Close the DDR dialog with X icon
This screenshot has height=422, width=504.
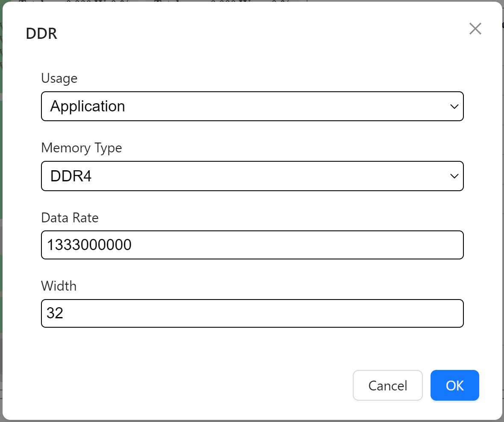pyautogui.click(x=475, y=29)
